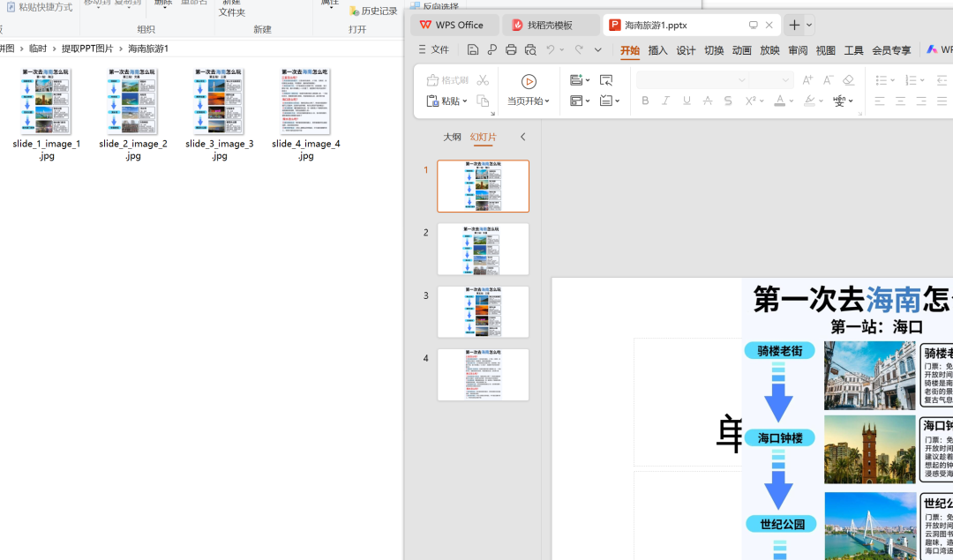The width and height of the screenshot is (953, 560).
Task: Open the font size dropdown
Action: [x=785, y=80]
